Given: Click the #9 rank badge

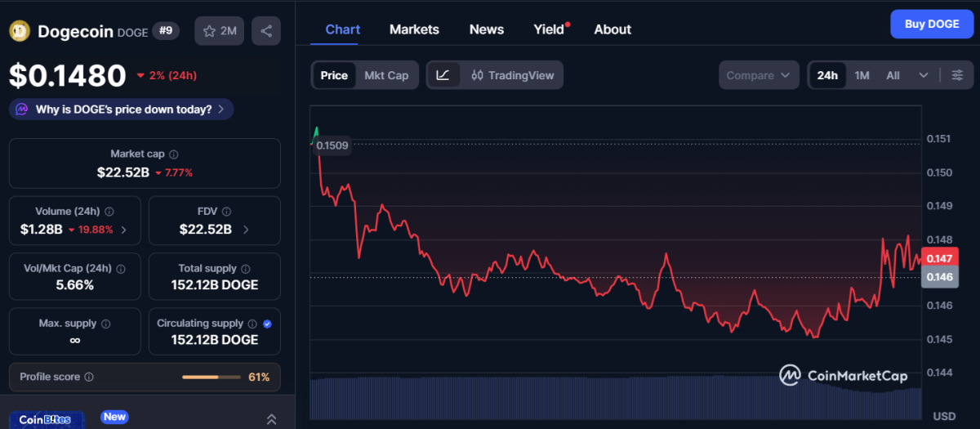Looking at the screenshot, I should click(x=167, y=31).
